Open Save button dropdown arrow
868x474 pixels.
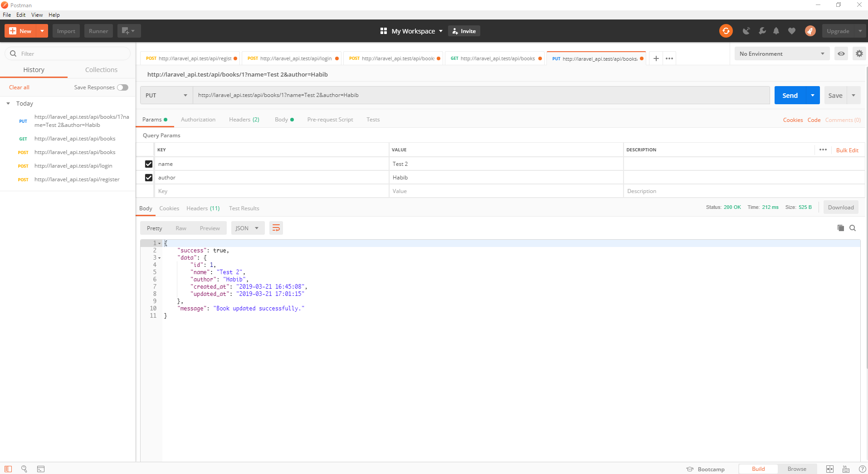pos(853,95)
